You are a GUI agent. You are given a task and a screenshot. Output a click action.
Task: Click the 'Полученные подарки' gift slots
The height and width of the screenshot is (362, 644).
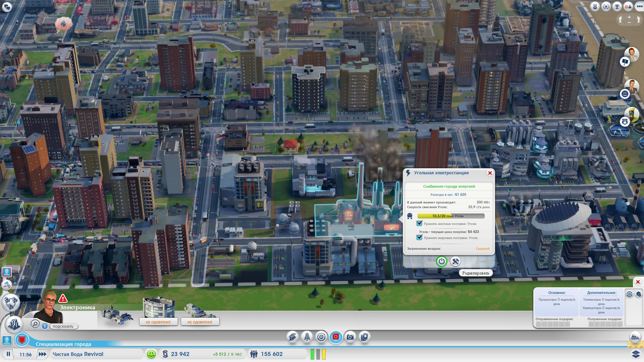(605, 324)
